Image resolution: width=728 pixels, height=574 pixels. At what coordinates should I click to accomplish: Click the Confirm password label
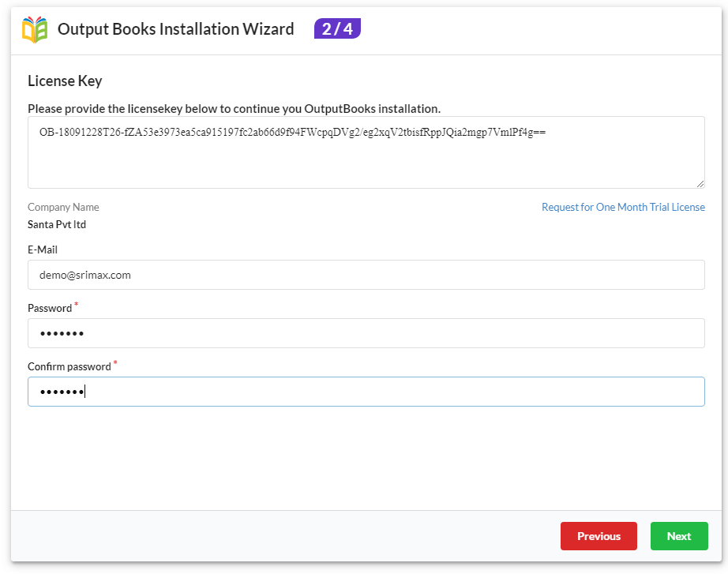click(69, 367)
